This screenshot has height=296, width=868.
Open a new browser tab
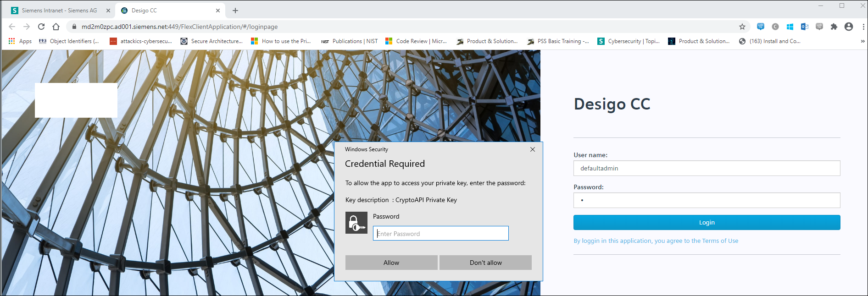235,11
